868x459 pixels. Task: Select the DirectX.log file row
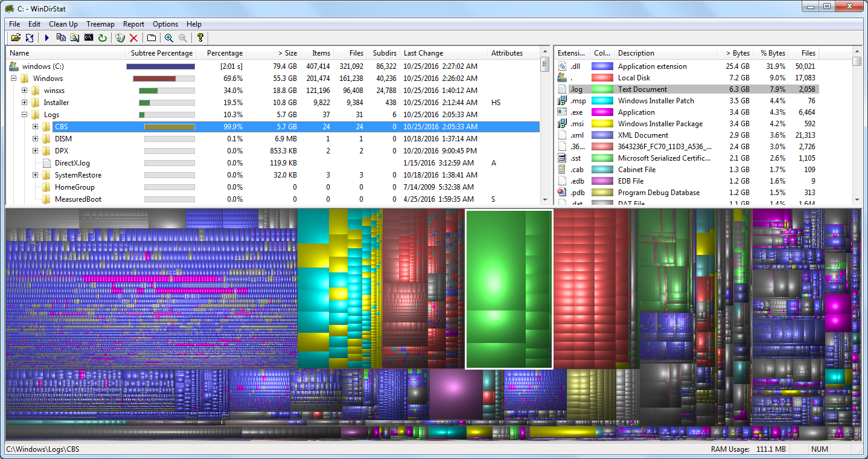[273, 162]
